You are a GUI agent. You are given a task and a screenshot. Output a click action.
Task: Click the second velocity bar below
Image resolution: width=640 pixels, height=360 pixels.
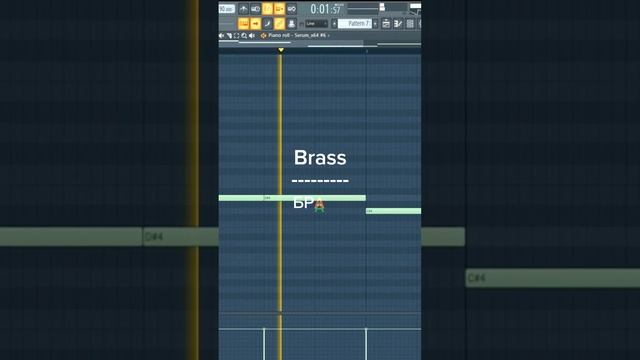[366, 344]
